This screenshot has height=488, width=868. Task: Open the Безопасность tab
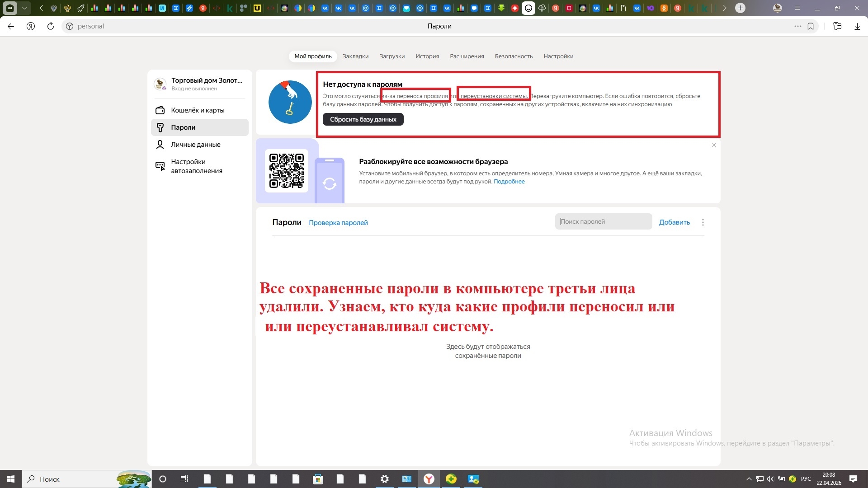click(514, 56)
